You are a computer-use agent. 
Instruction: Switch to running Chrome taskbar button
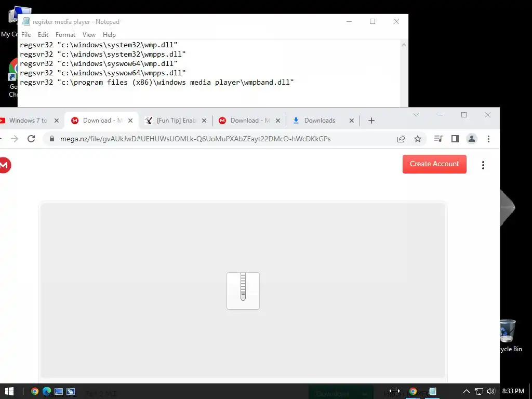click(x=413, y=391)
